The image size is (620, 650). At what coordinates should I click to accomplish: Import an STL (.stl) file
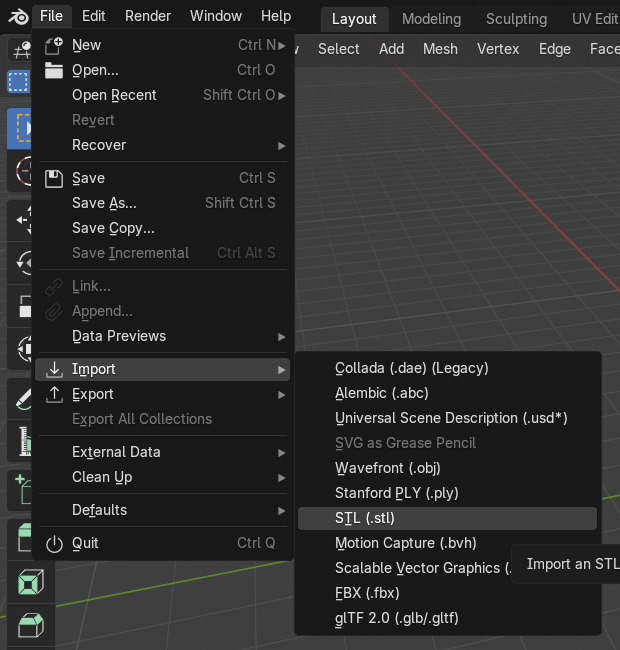(x=448, y=518)
